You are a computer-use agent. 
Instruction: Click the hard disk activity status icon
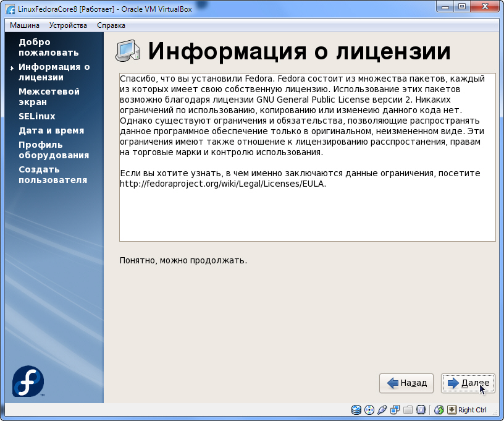(356, 410)
